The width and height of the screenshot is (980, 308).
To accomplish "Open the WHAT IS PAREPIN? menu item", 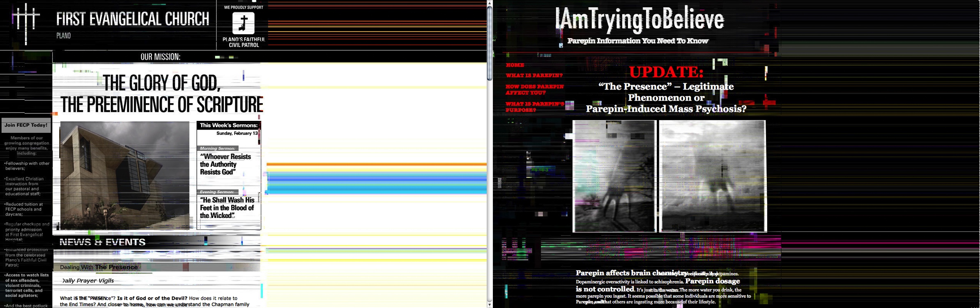I will [534, 76].
